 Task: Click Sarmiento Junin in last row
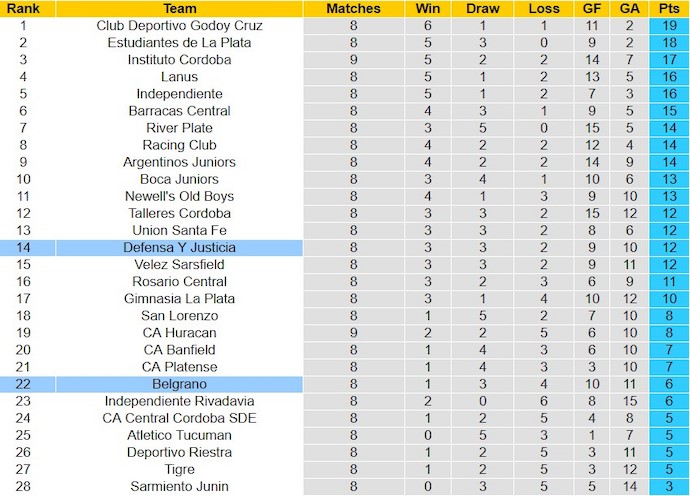[179, 486]
